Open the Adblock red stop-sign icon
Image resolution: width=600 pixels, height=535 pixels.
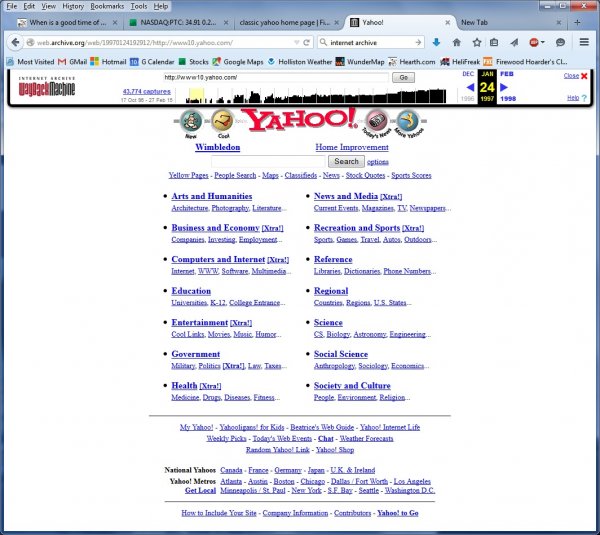(x=534, y=42)
